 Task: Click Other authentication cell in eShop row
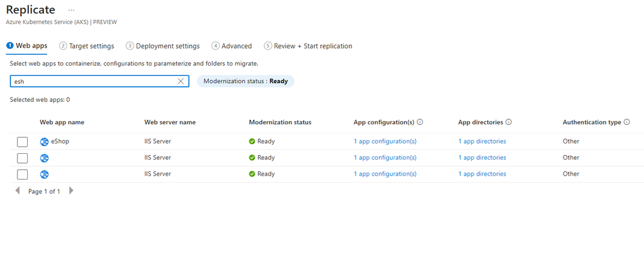[x=571, y=142]
